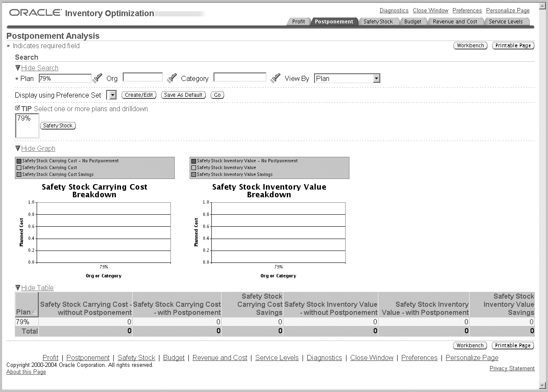Click the Hide Search link
This screenshot has height=392, width=548.
click(x=40, y=68)
